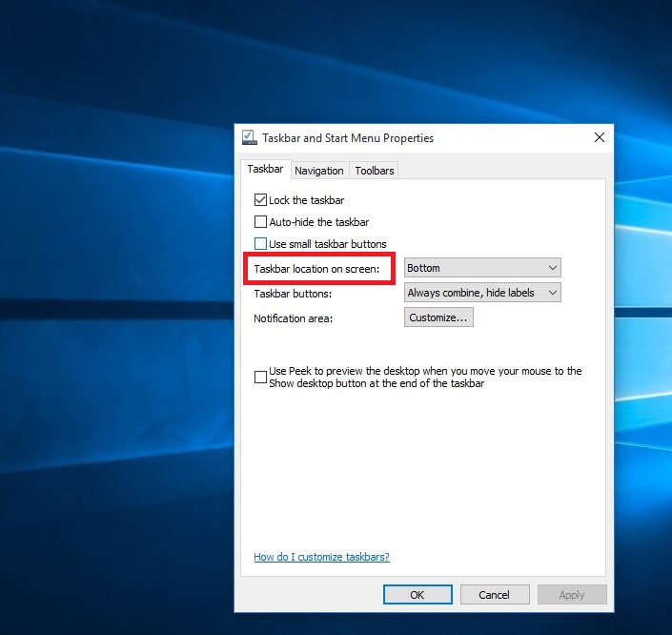Enable Auto-hide the taskbar
Image resolution: width=672 pixels, height=635 pixels.
(260, 222)
